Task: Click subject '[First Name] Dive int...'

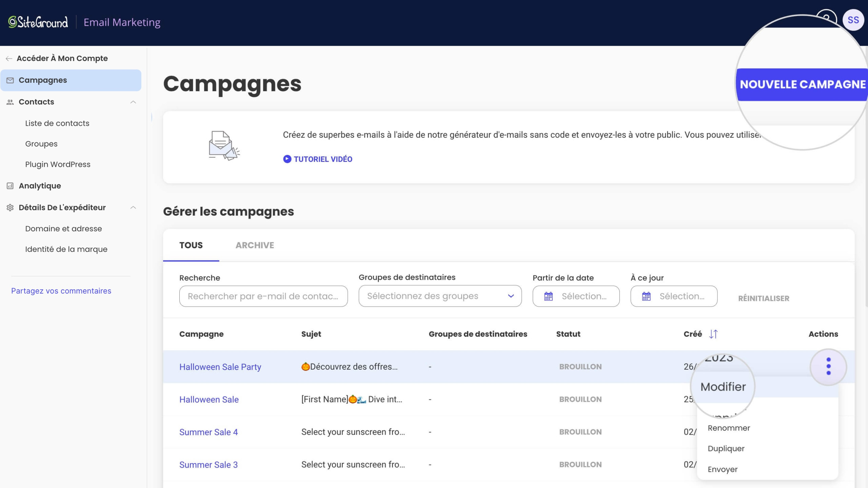Action: coord(352,399)
